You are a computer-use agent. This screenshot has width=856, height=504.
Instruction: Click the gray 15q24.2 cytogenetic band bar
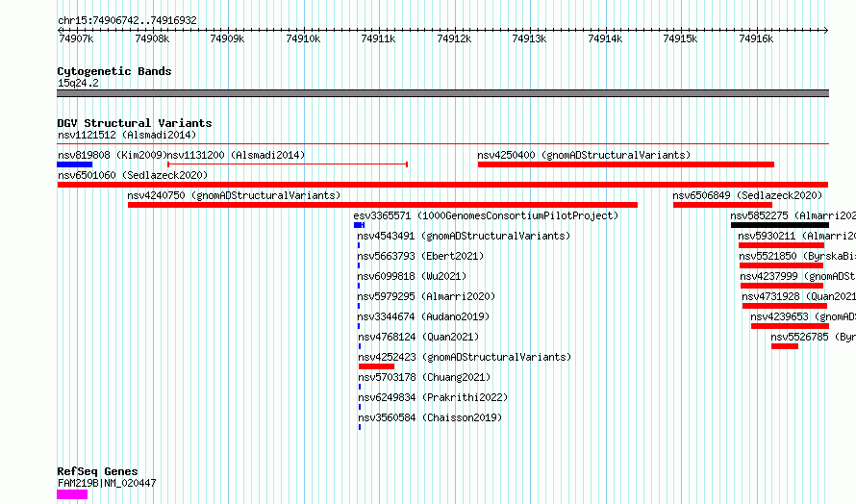442,93
